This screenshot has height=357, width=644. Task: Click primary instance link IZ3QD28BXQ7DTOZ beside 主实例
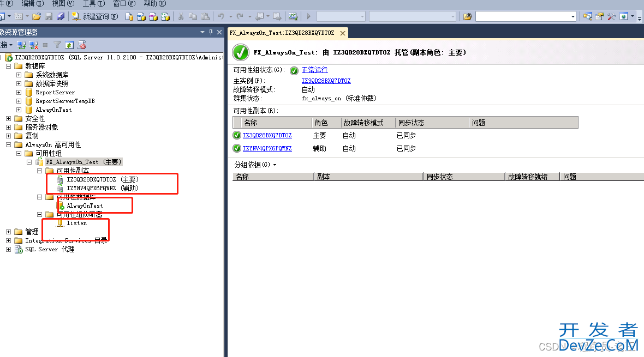click(326, 81)
